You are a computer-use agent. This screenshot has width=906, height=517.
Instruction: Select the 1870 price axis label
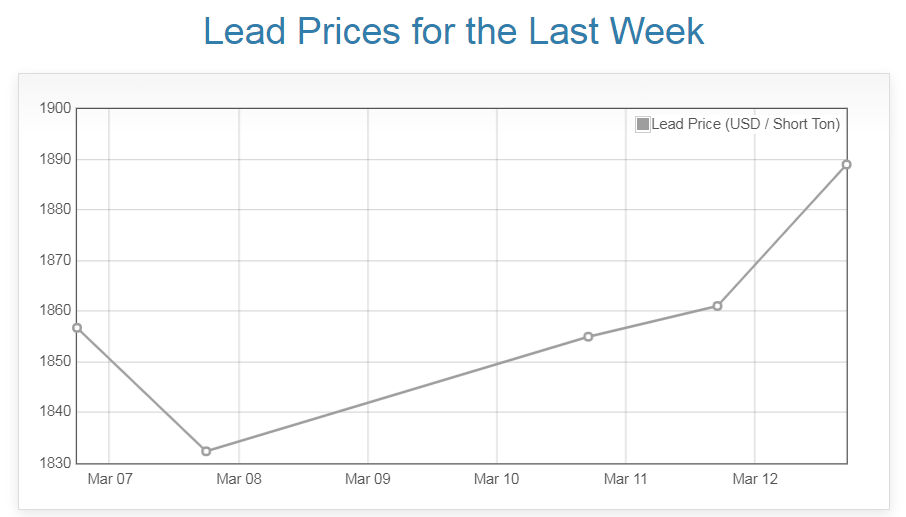[x=54, y=260]
